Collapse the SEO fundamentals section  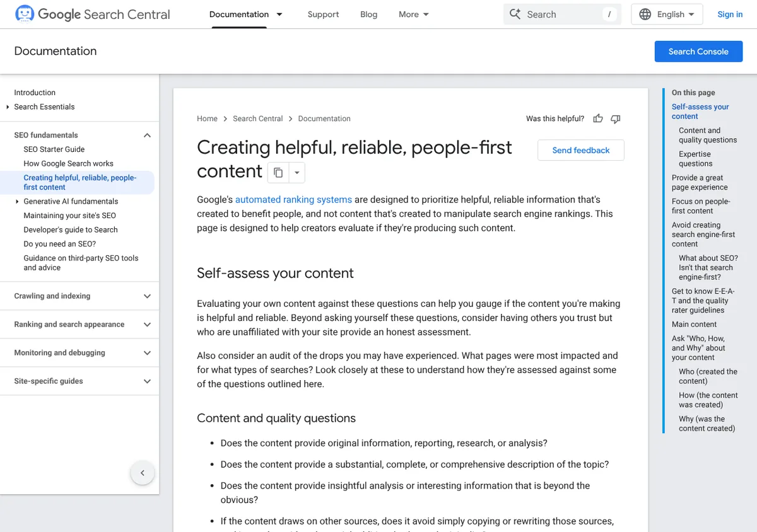[147, 135]
